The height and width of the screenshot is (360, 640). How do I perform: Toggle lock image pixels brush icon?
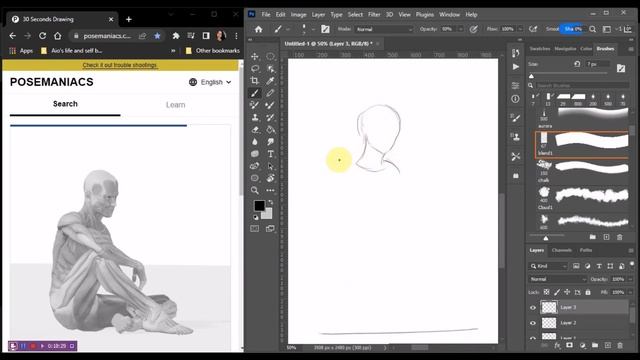coord(557,292)
